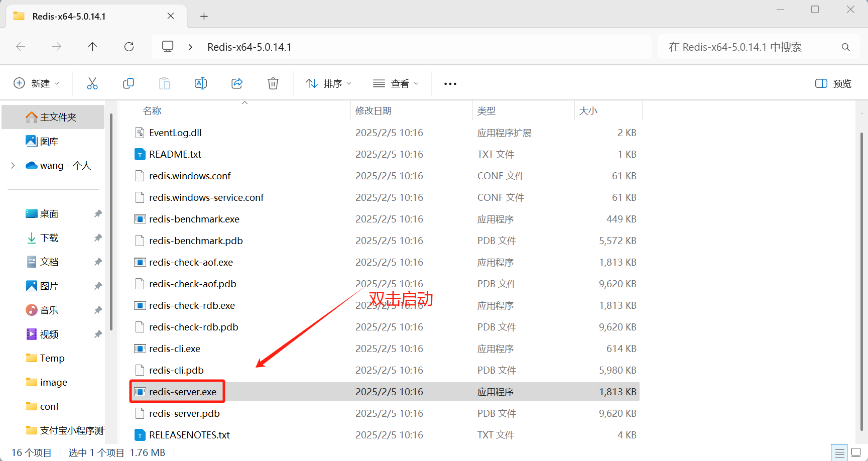Open the 新建 dropdown

point(36,83)
